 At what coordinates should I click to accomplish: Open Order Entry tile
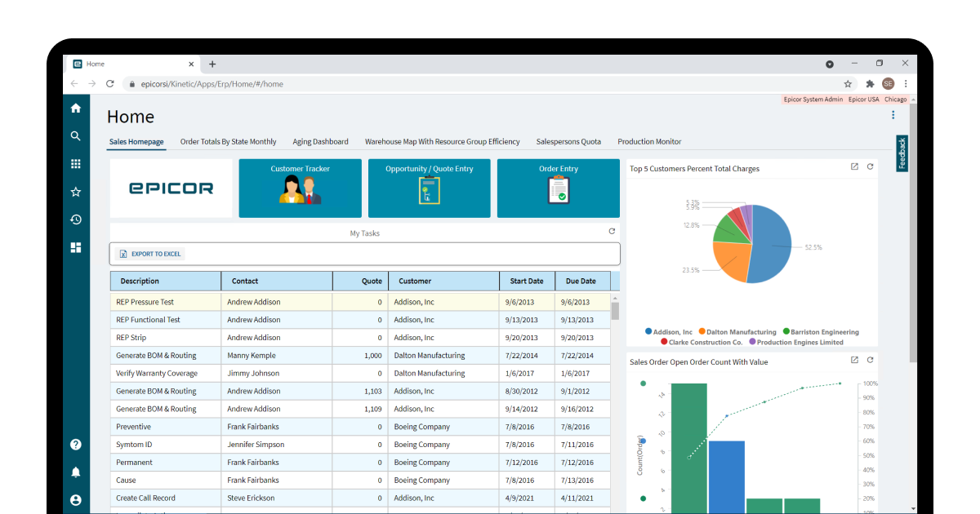559,188
